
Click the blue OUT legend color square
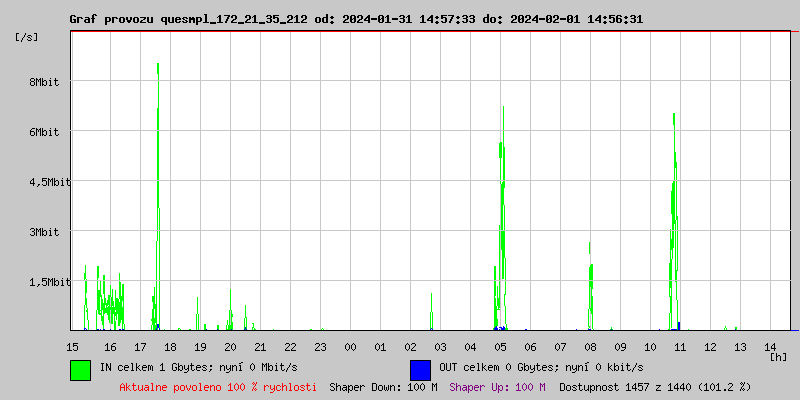pyautogui.click(x=420, y=369)
